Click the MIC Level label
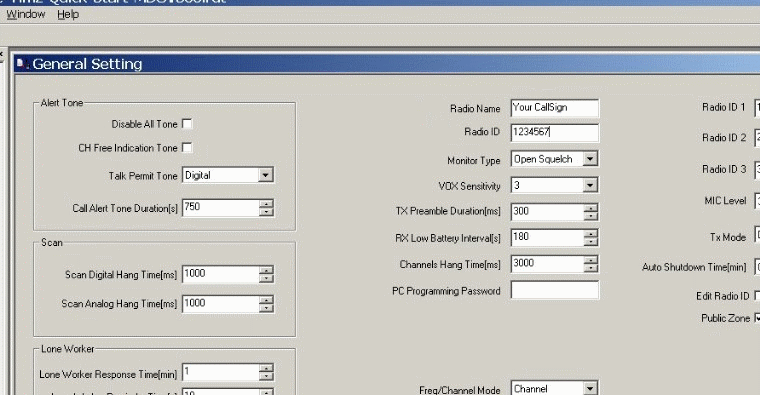This screenshot has height=395, width=760. click(725, 201)
